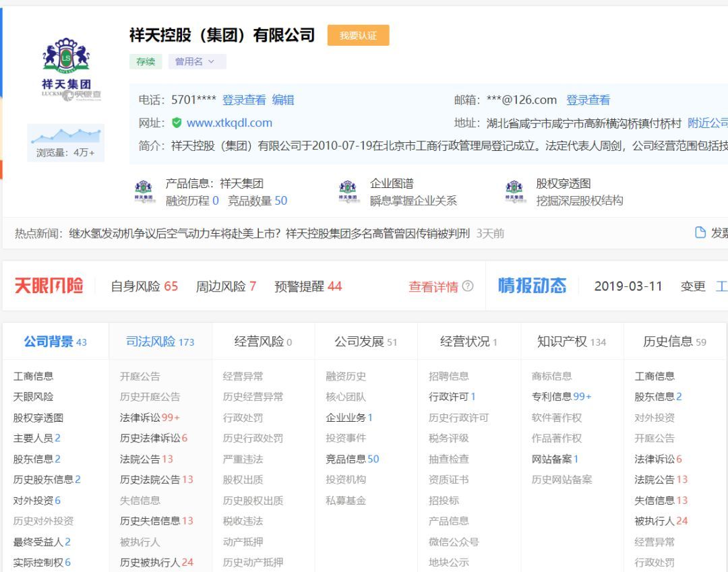Open 股东信息 2 under 历史信息
The image size is (728, 572).
659,397
